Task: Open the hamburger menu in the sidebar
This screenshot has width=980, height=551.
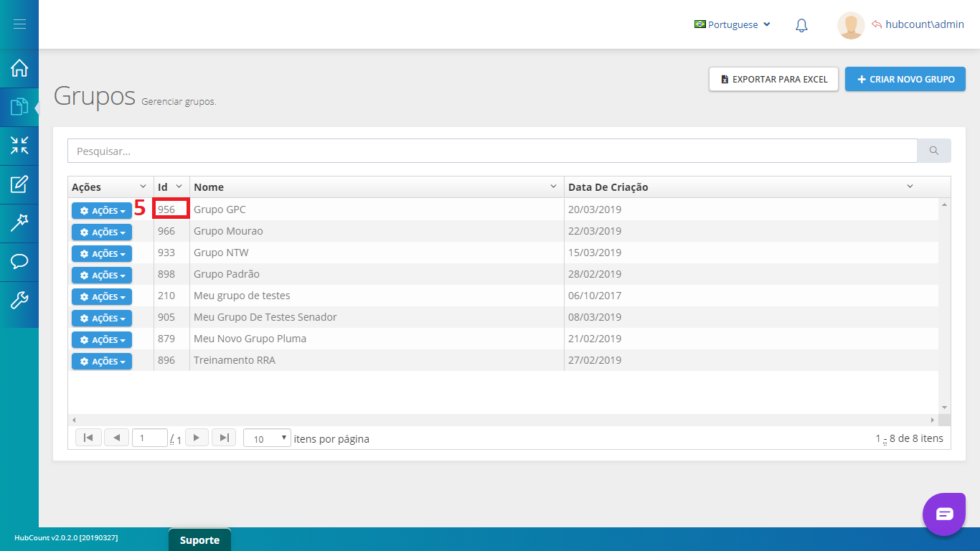Action: (x=19, y=24)
